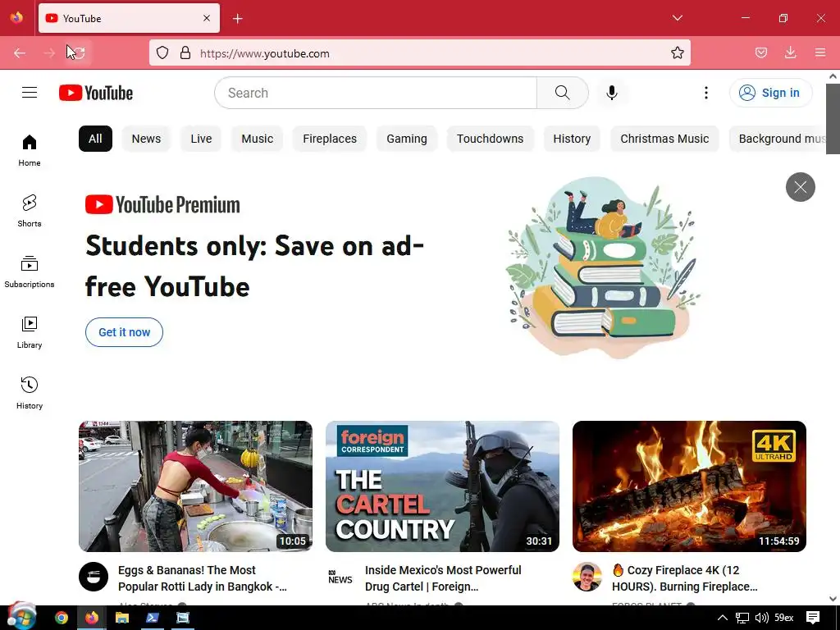
Task: Open YouTube settings three-dot menu
Action: [706, 93]
